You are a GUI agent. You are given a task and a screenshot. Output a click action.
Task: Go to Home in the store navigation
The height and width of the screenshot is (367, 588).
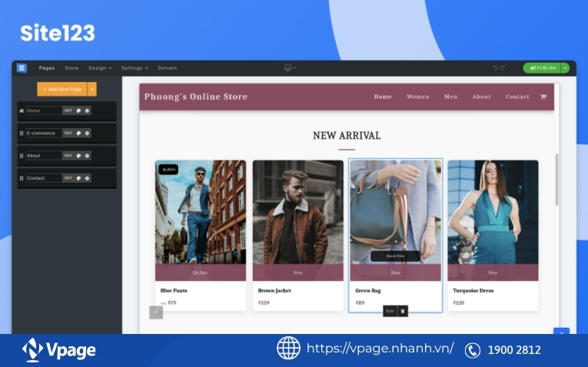[383, 97]
